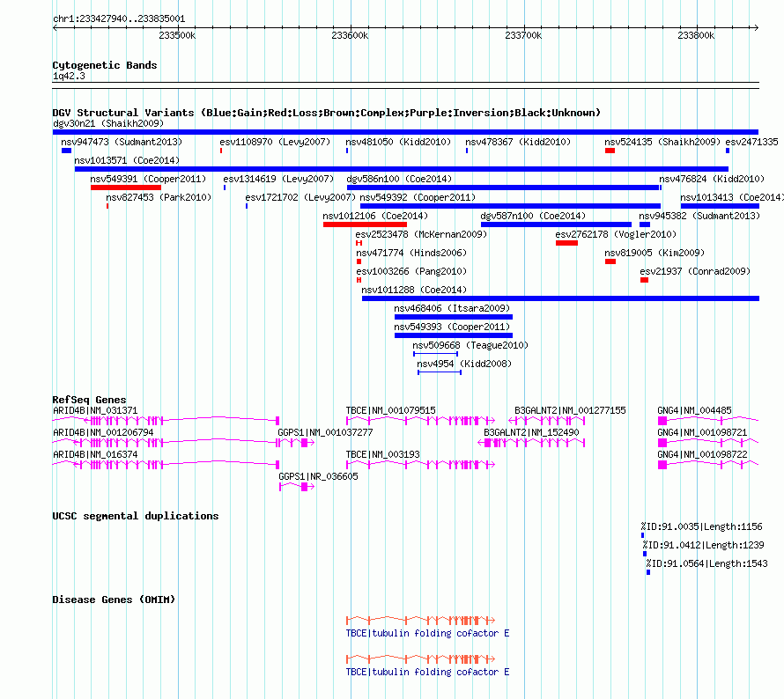Viewport: 784px width, 699px height.
Task: Select the nsv471774 (Hinds2006) label
Action: (x=411, y=253)
